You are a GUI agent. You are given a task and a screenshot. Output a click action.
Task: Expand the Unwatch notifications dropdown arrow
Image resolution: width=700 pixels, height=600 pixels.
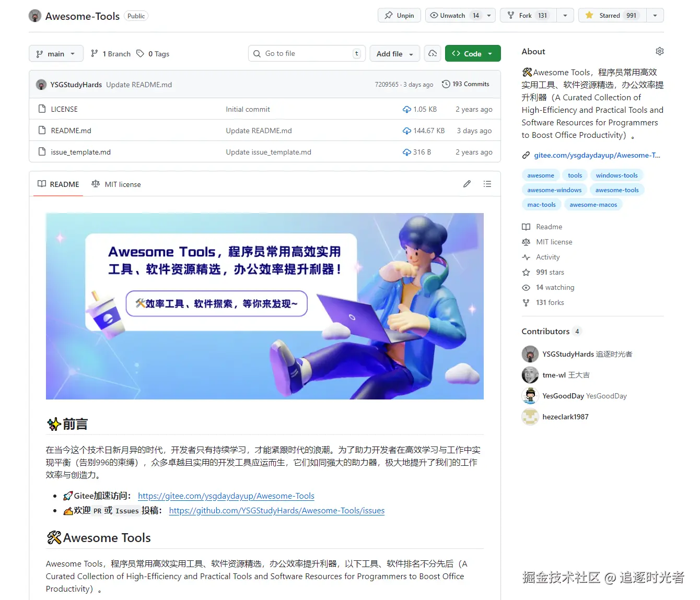(x=489, y=15)
